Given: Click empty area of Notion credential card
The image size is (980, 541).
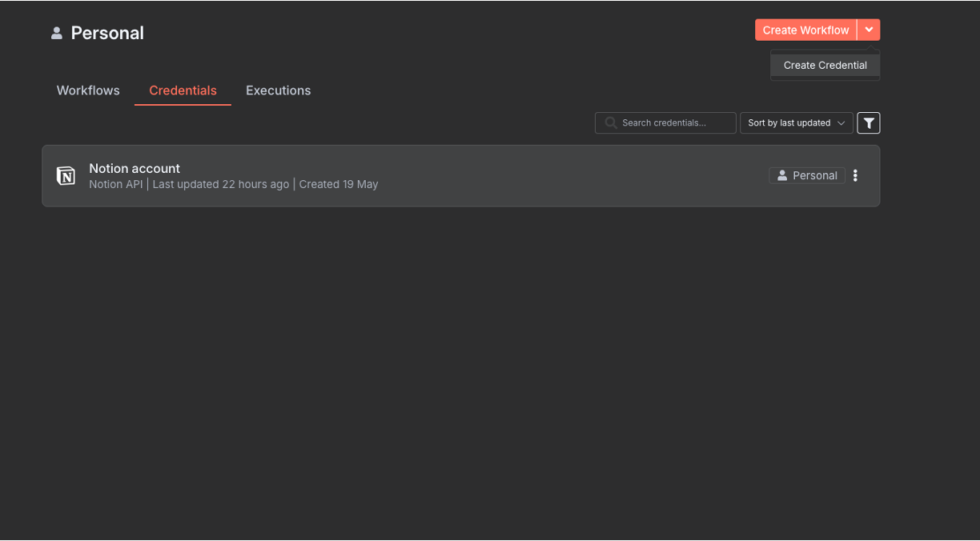Looking at the screenshot, I should 560,176.
